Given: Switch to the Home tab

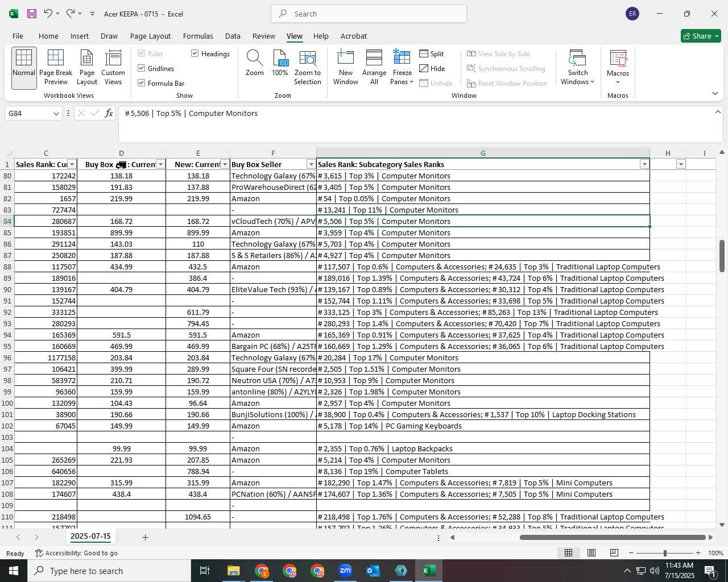Looking at the screenshot, I should 48,36.
